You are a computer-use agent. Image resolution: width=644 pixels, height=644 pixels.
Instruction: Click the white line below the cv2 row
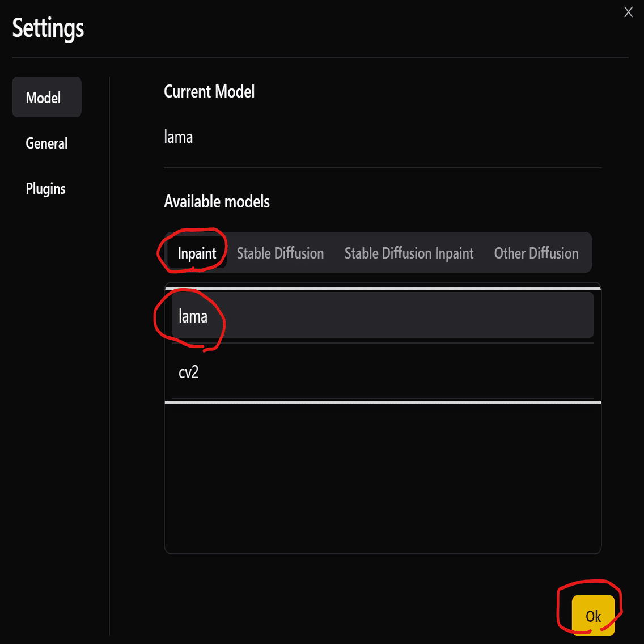(383, 402)
